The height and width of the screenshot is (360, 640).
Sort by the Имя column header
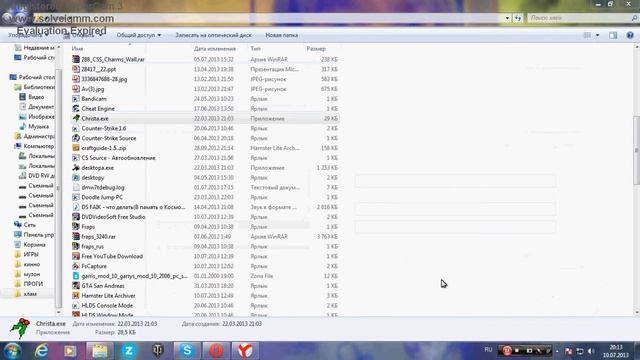[x=77, y=49]
